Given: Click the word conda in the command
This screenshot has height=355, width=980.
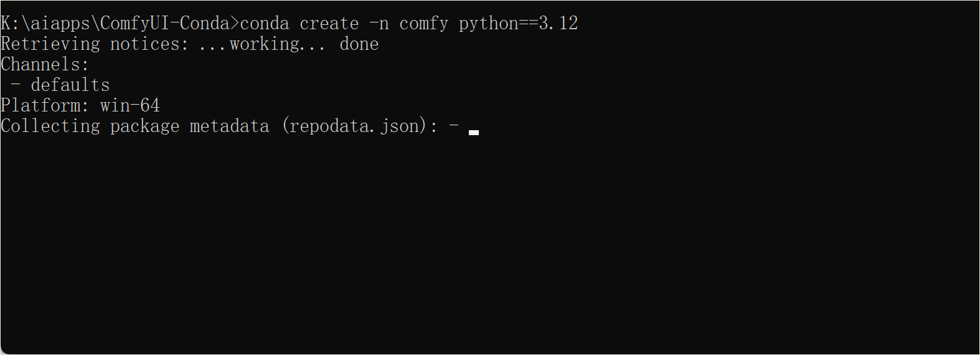Looking at the screenshot, I should coord(265,24).
